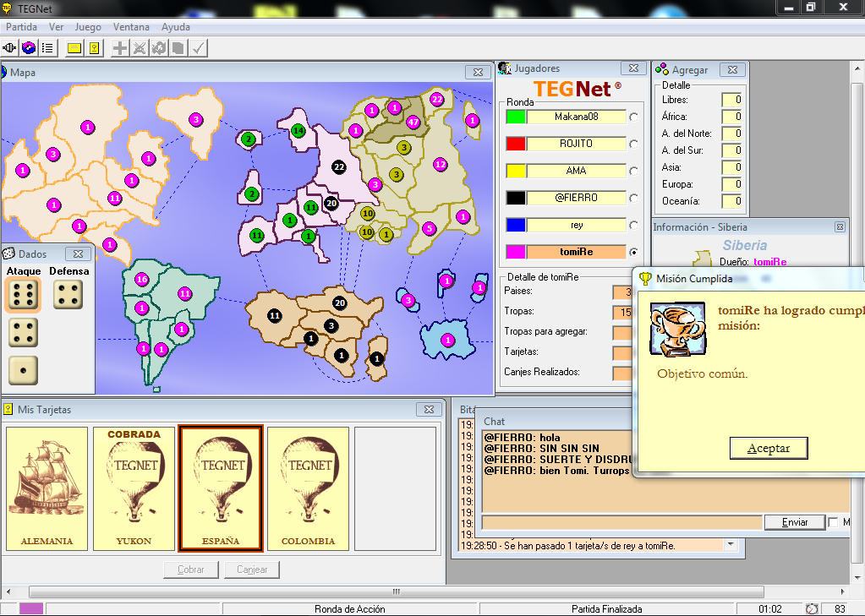
Task: Click the magenta 22 troop marker in Asia
Action: [437, 100]
